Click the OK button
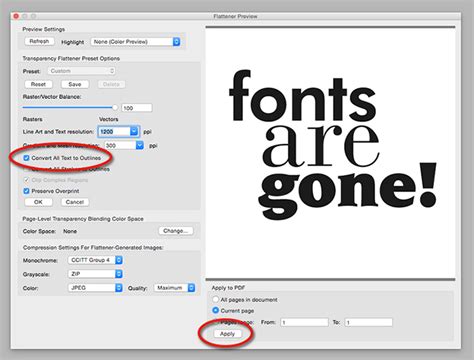 pos(38,202)
